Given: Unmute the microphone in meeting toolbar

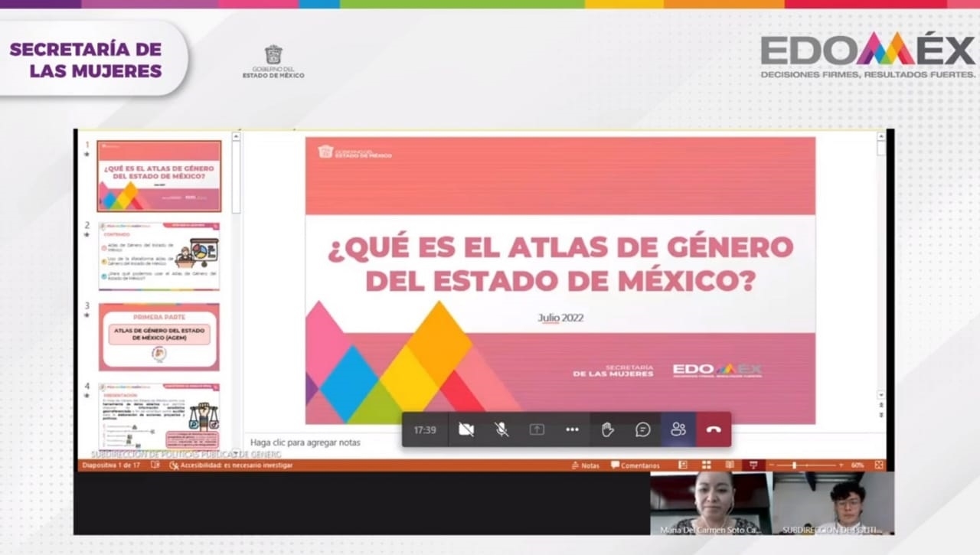Looking at the screenshot, I should pyautogui.click(x=501, y=429).
